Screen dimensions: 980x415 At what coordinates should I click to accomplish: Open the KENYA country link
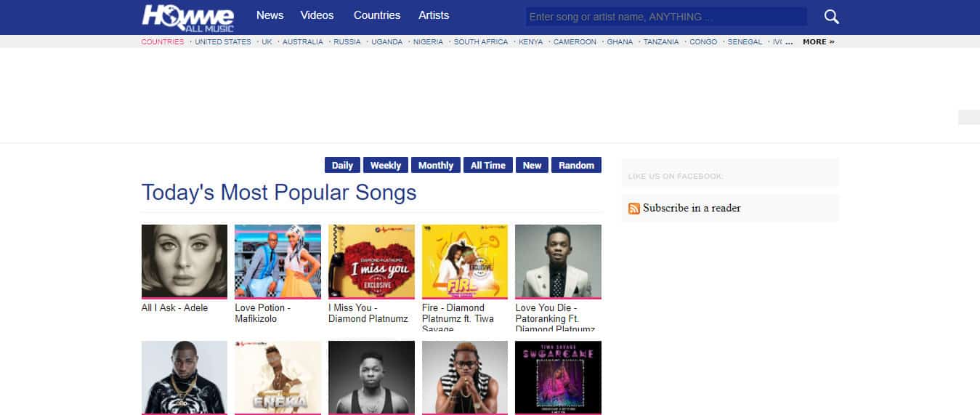coord(531,41)
